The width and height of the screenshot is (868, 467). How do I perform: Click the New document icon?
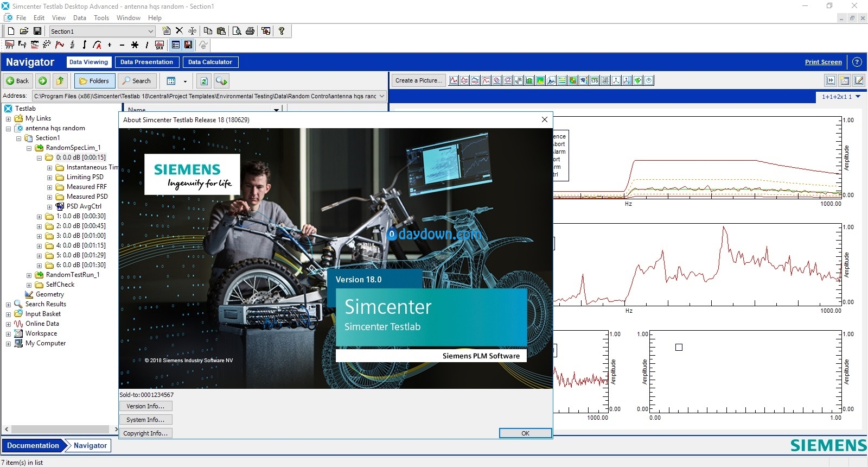11,31
